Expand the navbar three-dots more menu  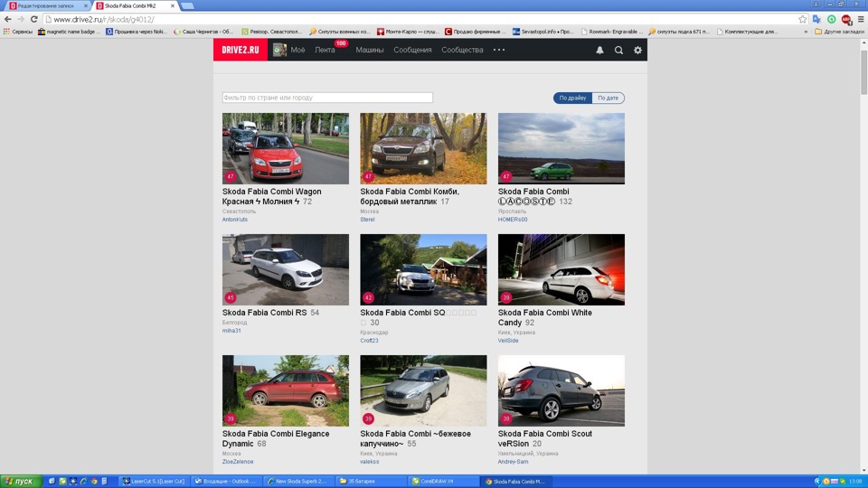click(x=499, y=50)
